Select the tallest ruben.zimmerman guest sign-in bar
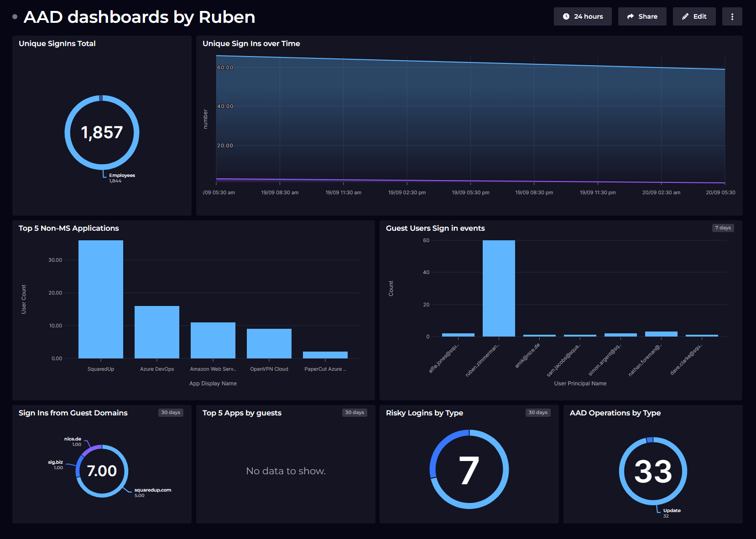The height and width of the screenshot is (539, 756). tap(499, 288)
